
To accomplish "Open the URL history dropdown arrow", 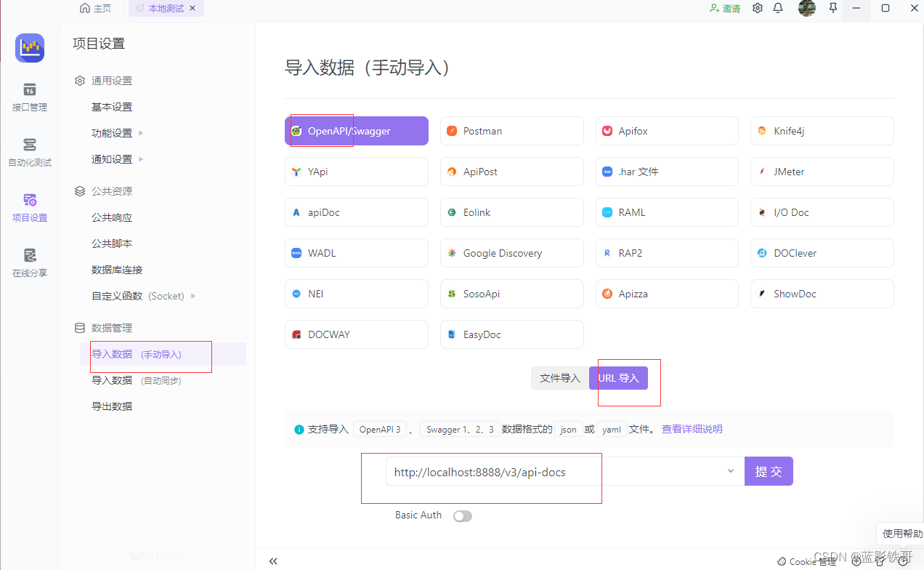I will [731, 471].
